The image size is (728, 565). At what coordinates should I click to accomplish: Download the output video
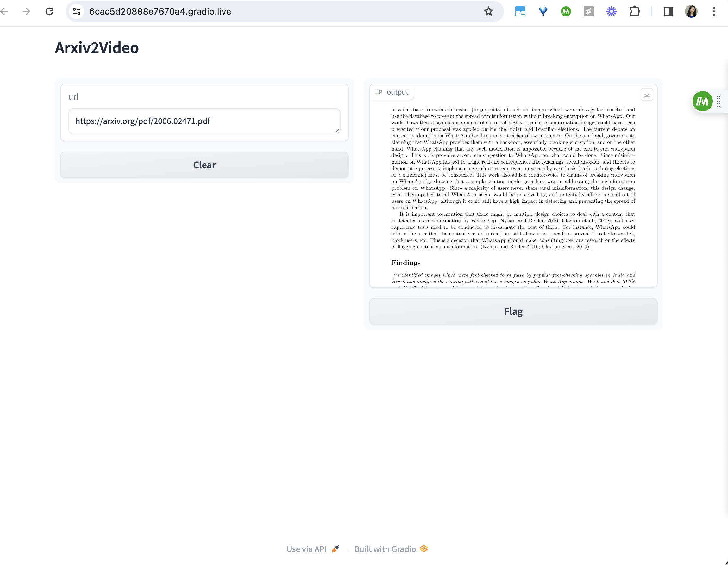pos(646,94)
